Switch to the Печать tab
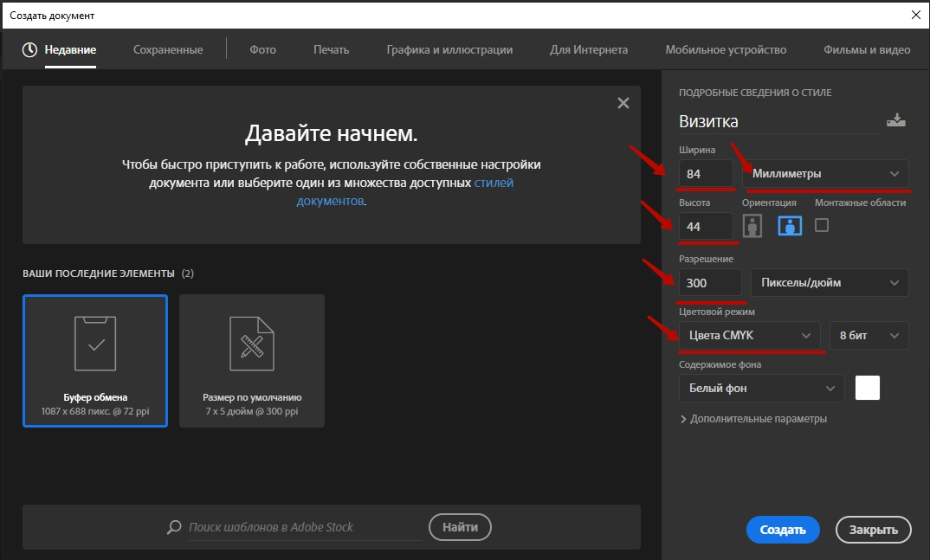Screen dimensions: 930x560 [x=331, y=49]
